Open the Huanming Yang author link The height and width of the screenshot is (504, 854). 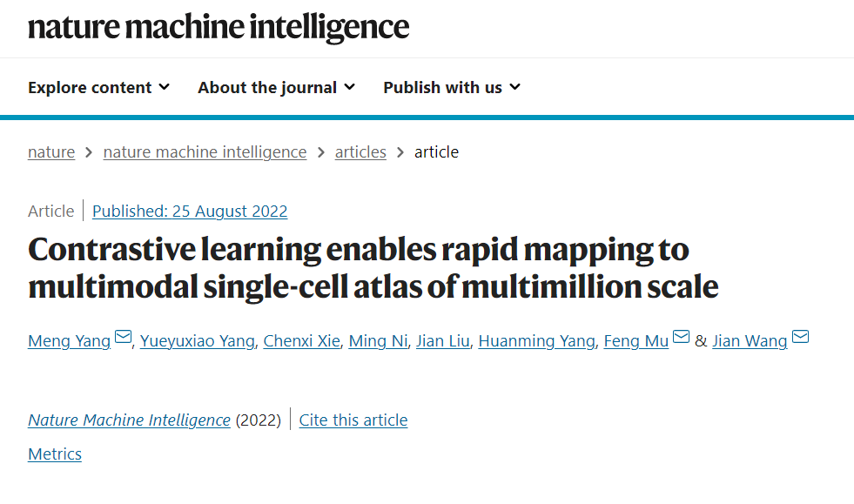[536, 341]
